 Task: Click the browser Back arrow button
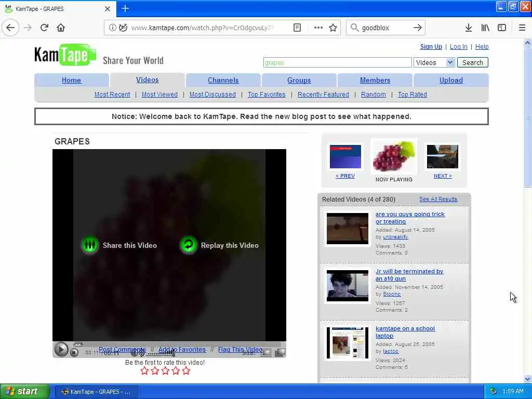[10, 28]
